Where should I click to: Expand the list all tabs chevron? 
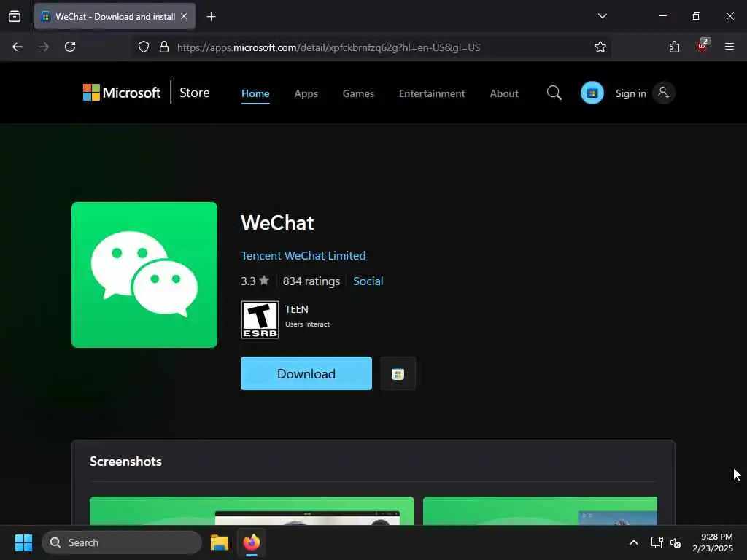[x=602, y=16]
